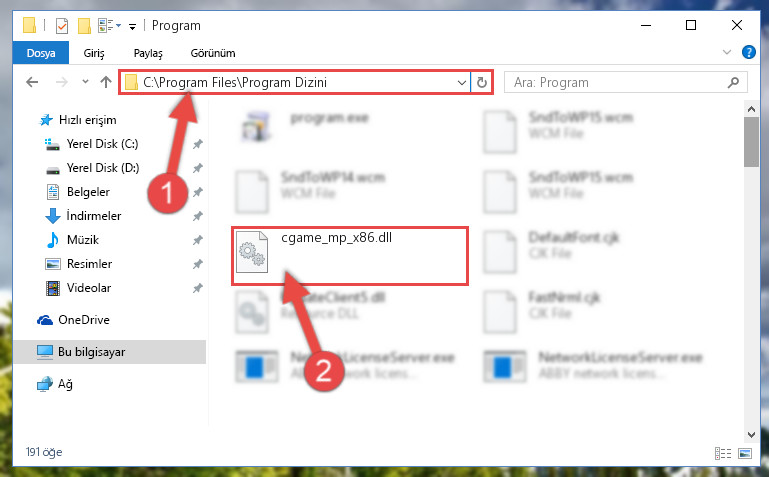Screen dimensions: 769x477
Task: Open the Dosya tab
Action: (41, 53)
